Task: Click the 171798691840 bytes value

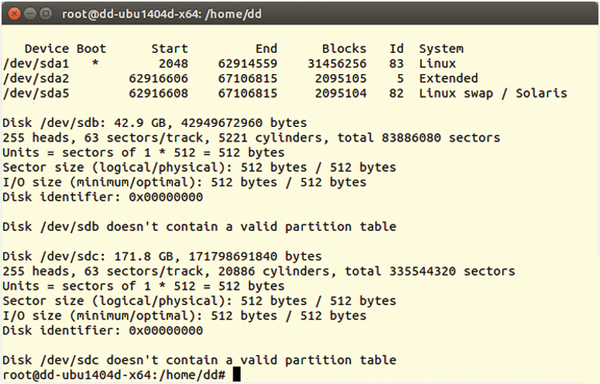Action: point(255,256)
